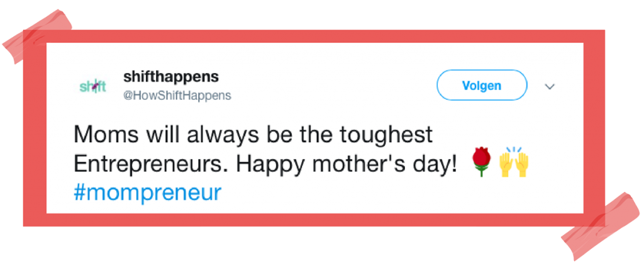
Task: Click the red rose emoji
Action: (x=482, y=162)
